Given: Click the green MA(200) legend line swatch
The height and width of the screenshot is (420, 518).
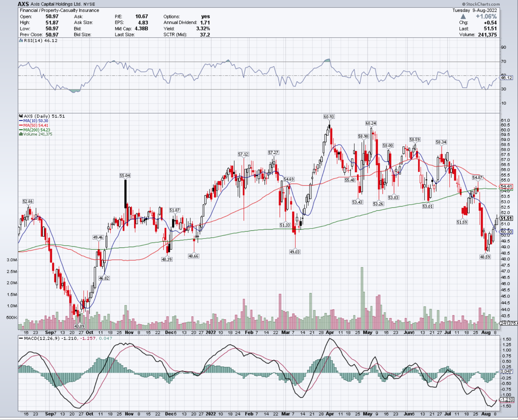Looking at the screenshot, I should point(21,130).
